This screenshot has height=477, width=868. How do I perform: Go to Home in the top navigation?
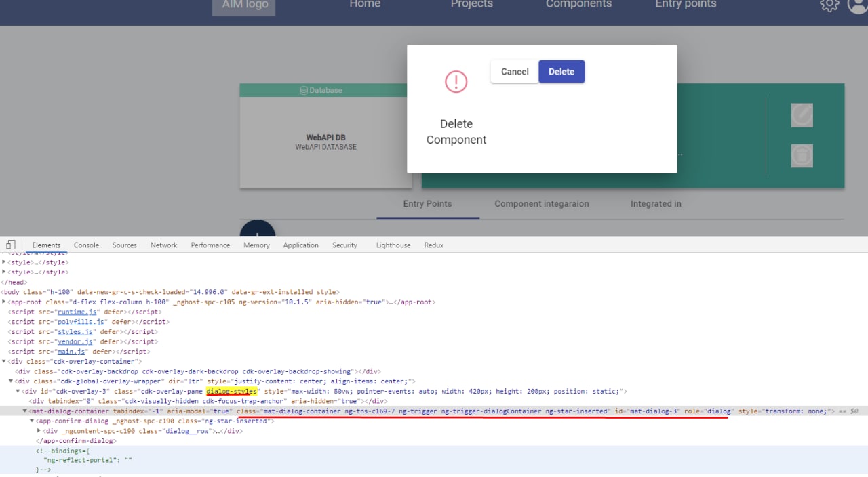(x=365, y=5)
